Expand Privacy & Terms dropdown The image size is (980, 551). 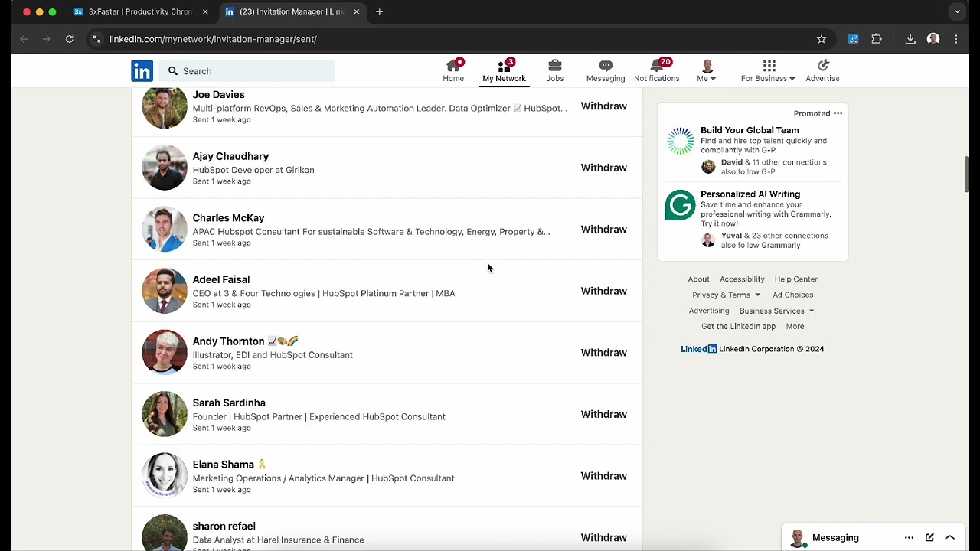coord(726,295)
